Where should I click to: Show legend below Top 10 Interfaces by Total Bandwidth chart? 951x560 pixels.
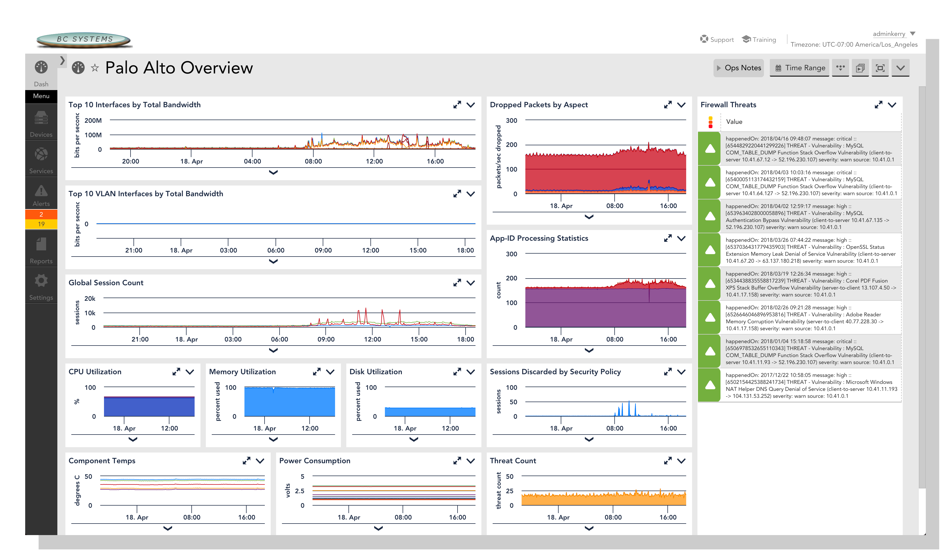[273, 172]
